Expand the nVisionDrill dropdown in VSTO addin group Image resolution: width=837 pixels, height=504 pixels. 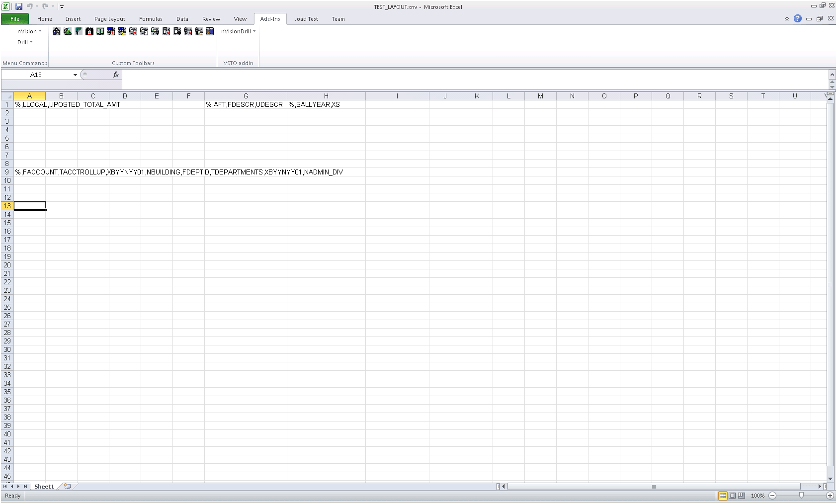[x=238, y=31]
